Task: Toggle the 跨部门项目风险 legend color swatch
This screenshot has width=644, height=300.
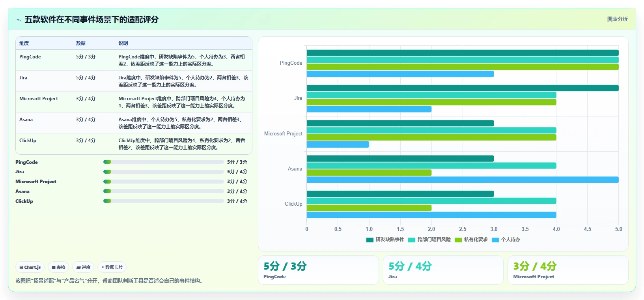Action: [x=411, y=240]
